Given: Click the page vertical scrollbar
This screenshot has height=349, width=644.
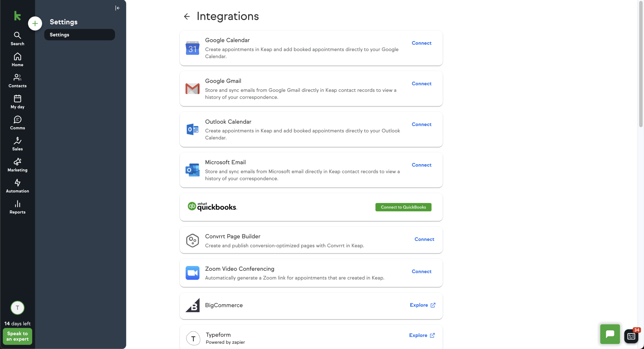Looking at the screenshot, I should [641, 64].
